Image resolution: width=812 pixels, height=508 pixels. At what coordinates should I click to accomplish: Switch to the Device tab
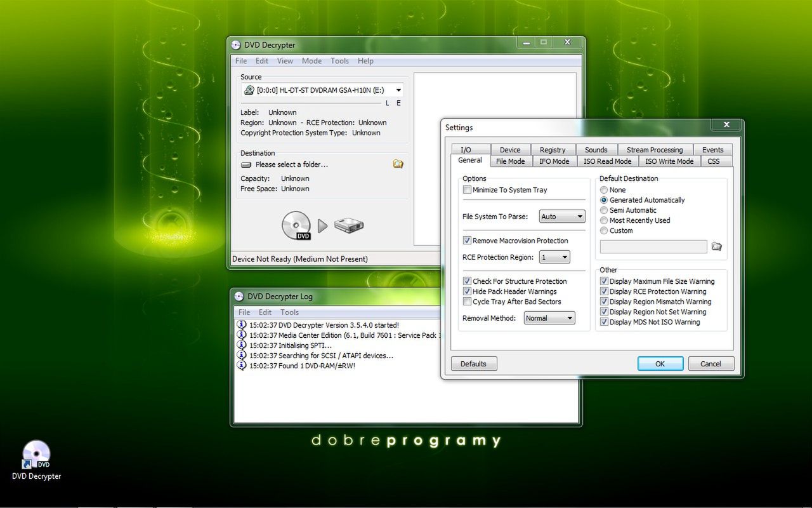click(x=510, y=150)
